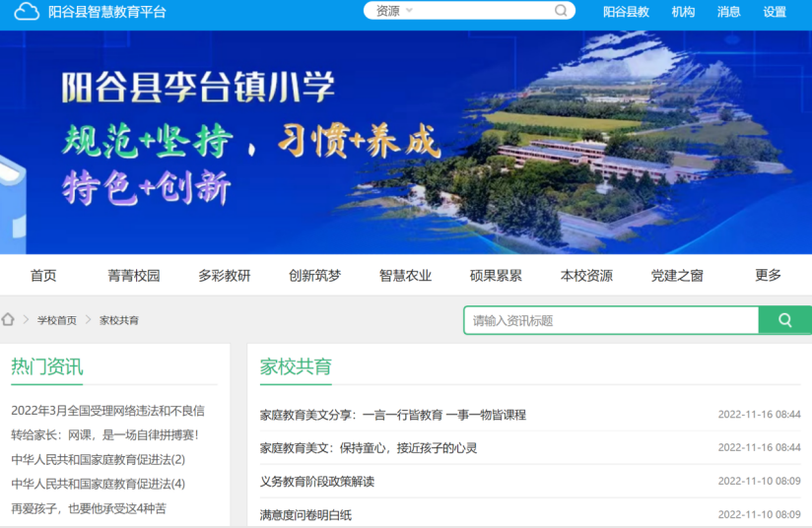Click 学校首页 breadcrumb link

tap(57, 320)
